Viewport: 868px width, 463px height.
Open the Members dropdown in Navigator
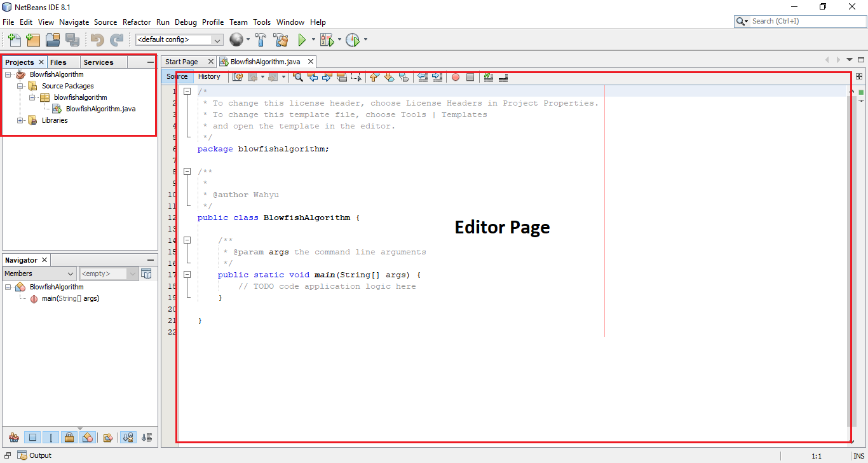(40, 273)
